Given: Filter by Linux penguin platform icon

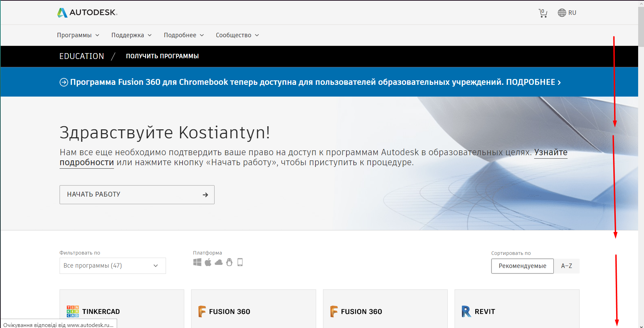Looking at the screenshot, I should pyautogui.click(x=229, y=262).
